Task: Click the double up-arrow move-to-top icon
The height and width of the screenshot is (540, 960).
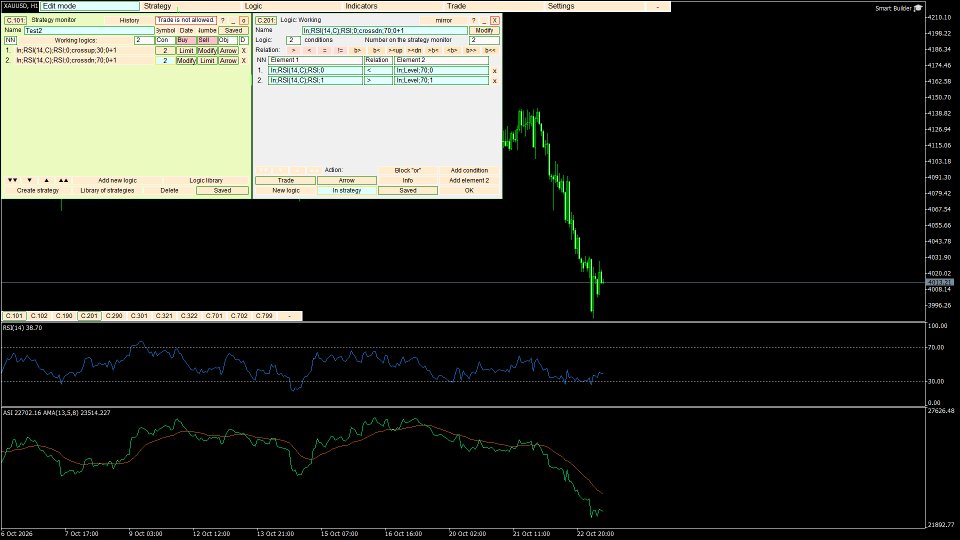Action: tap(64, 181)
